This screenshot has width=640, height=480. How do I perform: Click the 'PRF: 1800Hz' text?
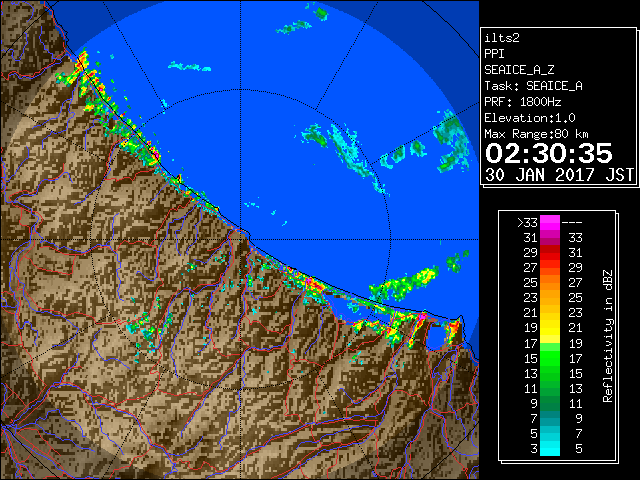click(x=523, y=102)
